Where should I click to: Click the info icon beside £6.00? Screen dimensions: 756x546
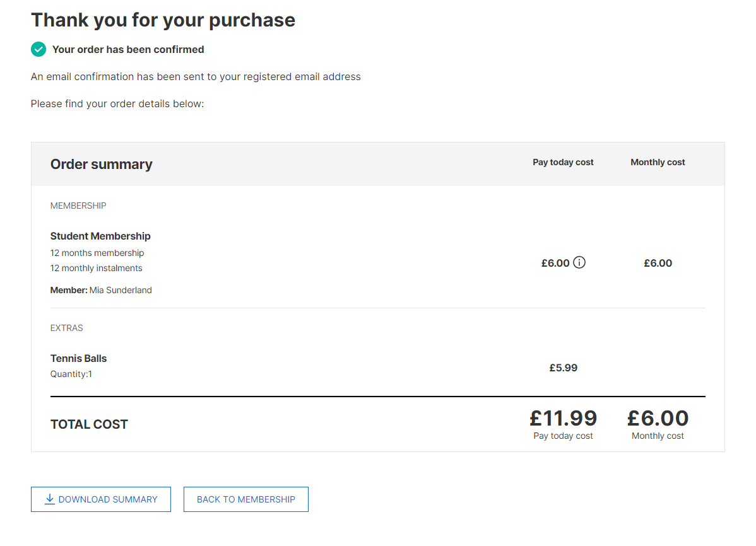pyautogui.click(x=579, y=263)
